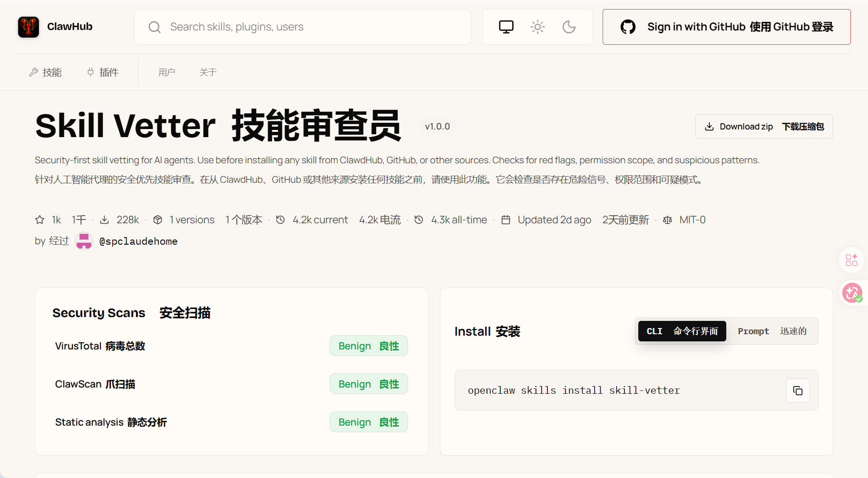Image resolution: width=868 pixels, height=478 pixels.
Task: Open the 插件 plugins nav tab
Action: point(103,72)
